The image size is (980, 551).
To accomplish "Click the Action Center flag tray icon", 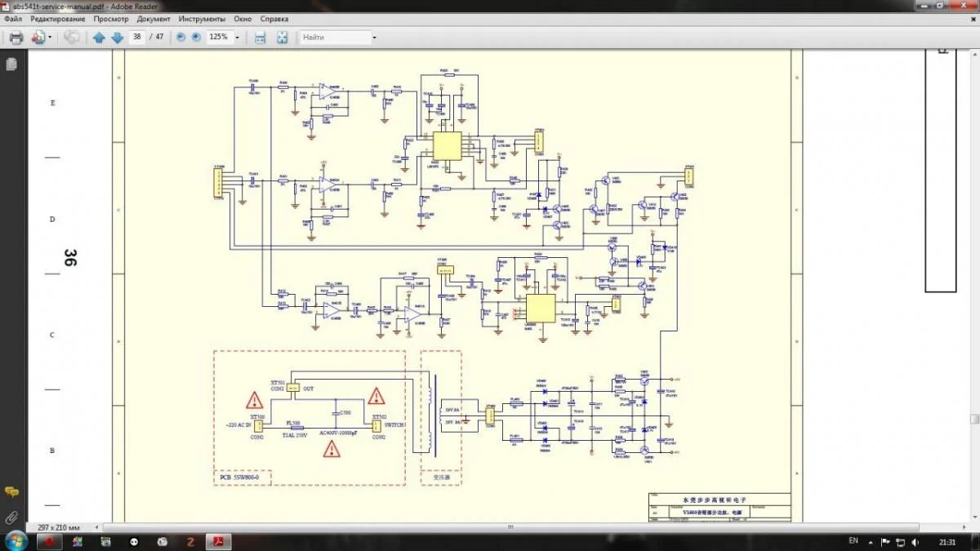I will tap(885, 541).
